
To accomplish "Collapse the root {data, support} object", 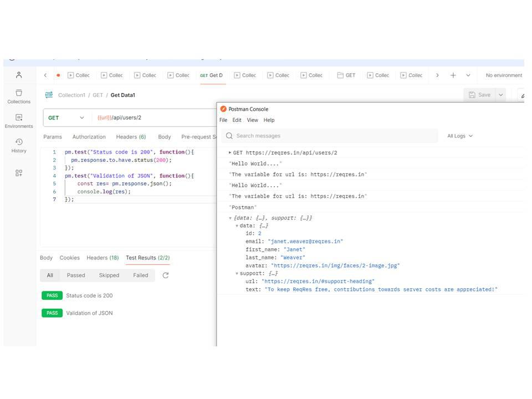I will pos(230,218).
